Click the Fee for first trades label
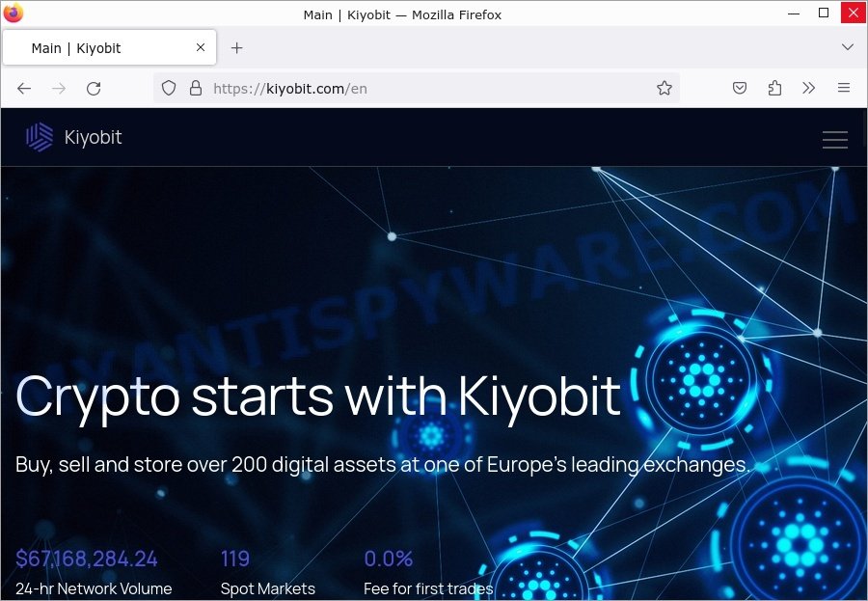 point(428,588)
